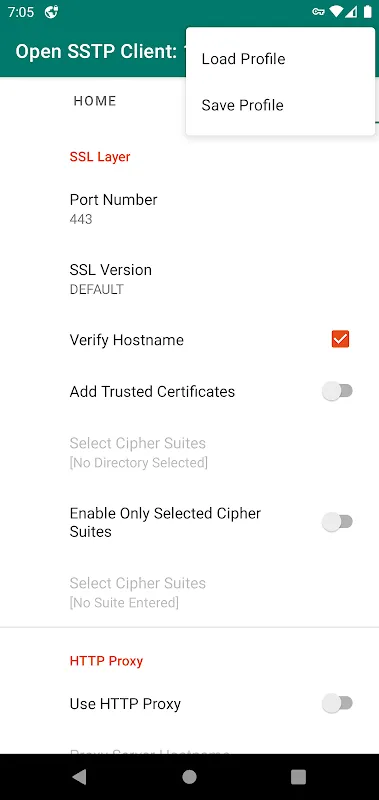Tap Select Cipher Suites with no suite entered

click(x=189, y=592)
